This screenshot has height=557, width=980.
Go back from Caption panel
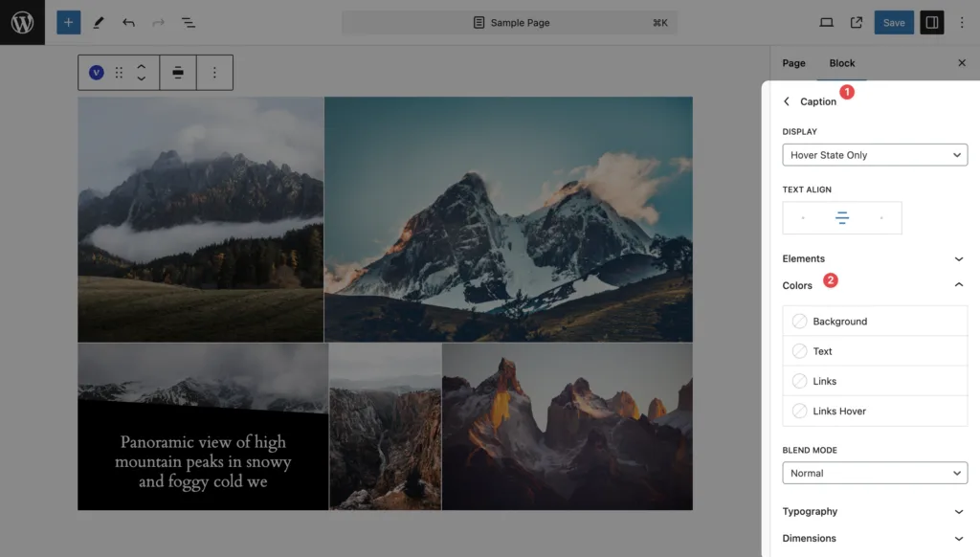(787, 101)
